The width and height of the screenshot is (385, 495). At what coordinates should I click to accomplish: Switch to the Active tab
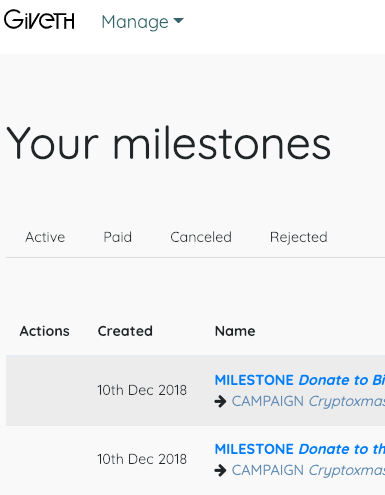click(x=45, y=237)
